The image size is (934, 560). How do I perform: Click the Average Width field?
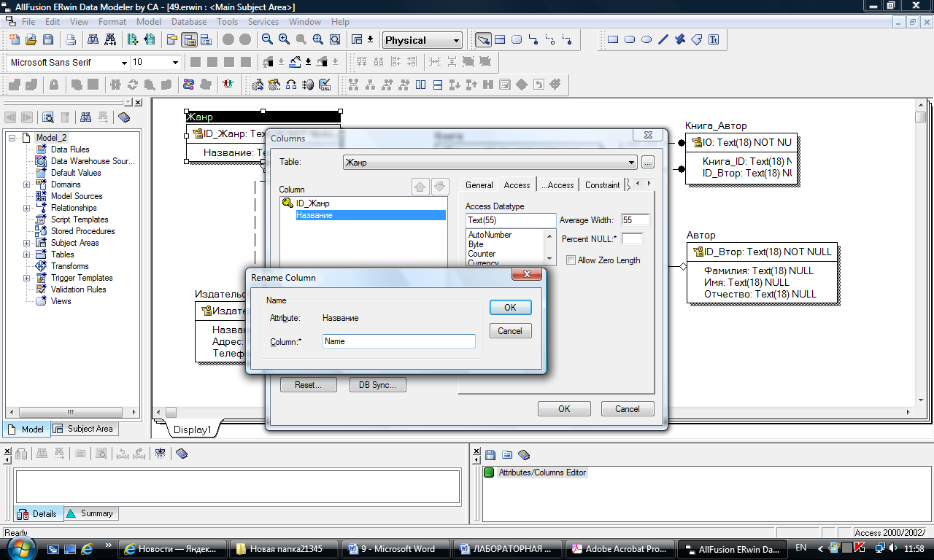635,219
